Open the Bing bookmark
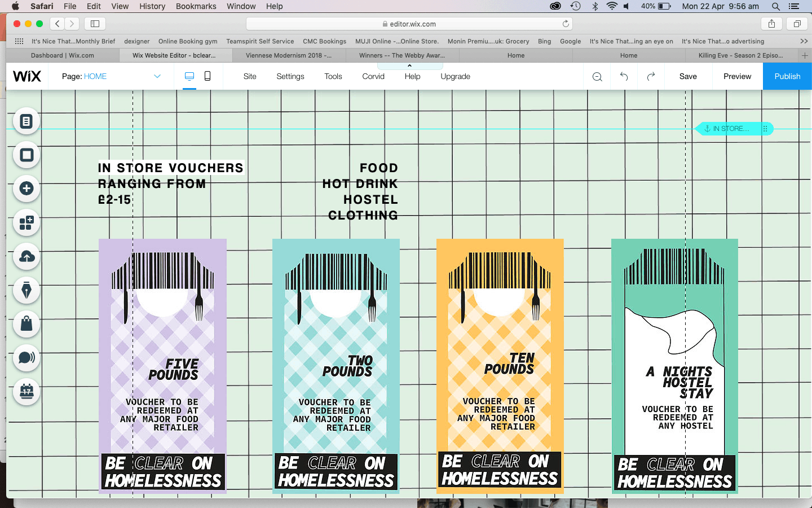The image size is (812, 508). [544, 41]
